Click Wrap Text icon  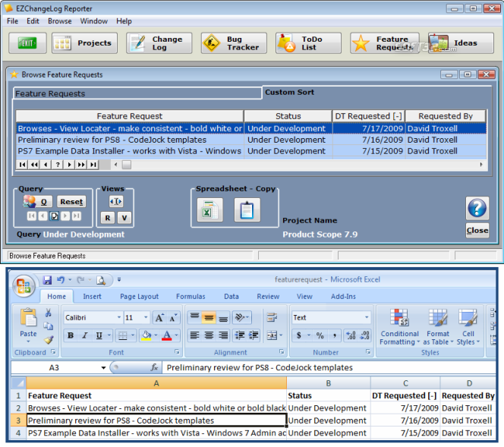click(272, 318)
